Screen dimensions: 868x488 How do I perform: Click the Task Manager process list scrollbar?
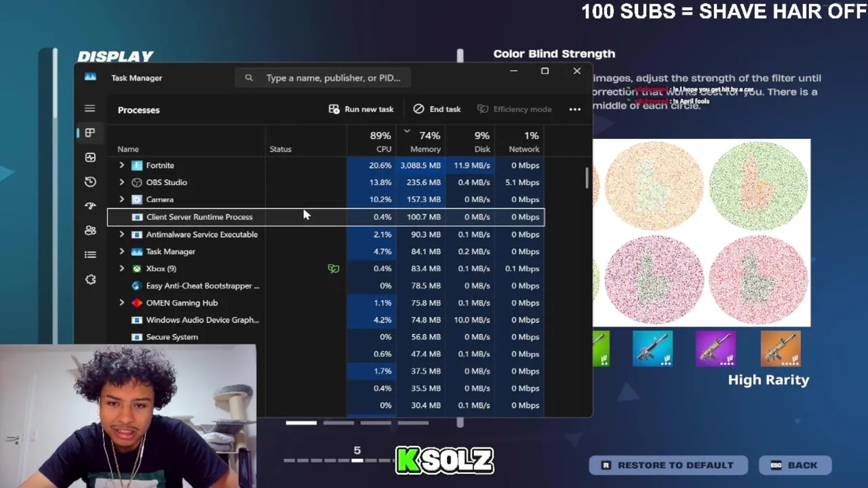pos(588,179)
